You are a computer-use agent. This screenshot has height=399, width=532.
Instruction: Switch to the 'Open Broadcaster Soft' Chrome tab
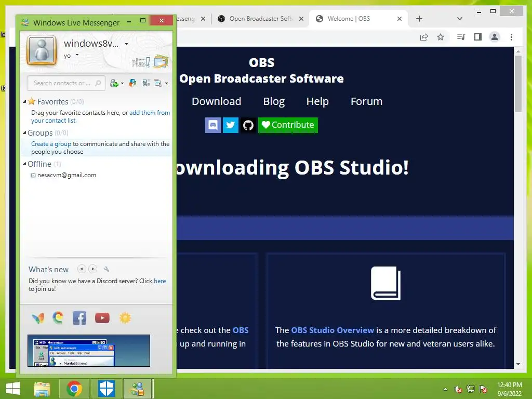pyautogui.click(x=260, y=19)
